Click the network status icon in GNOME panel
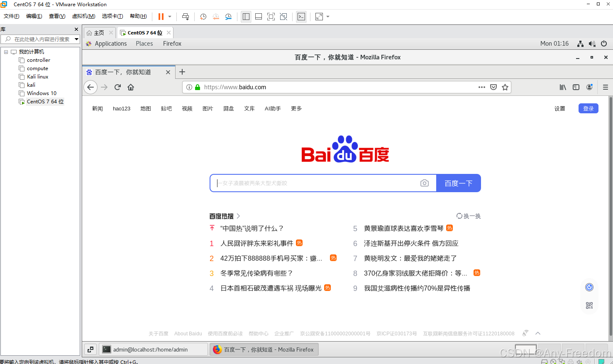Screen dimensions: 613x364 581,44
